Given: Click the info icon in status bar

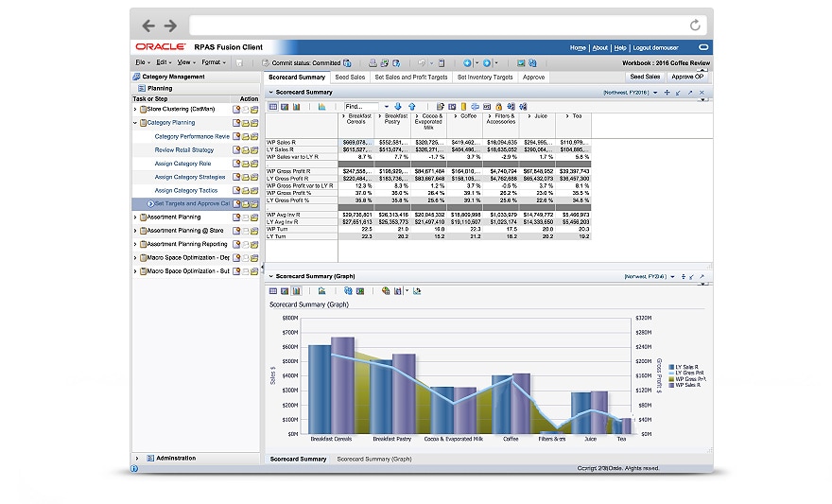Looking at the screenshot, I should [134, 468].
